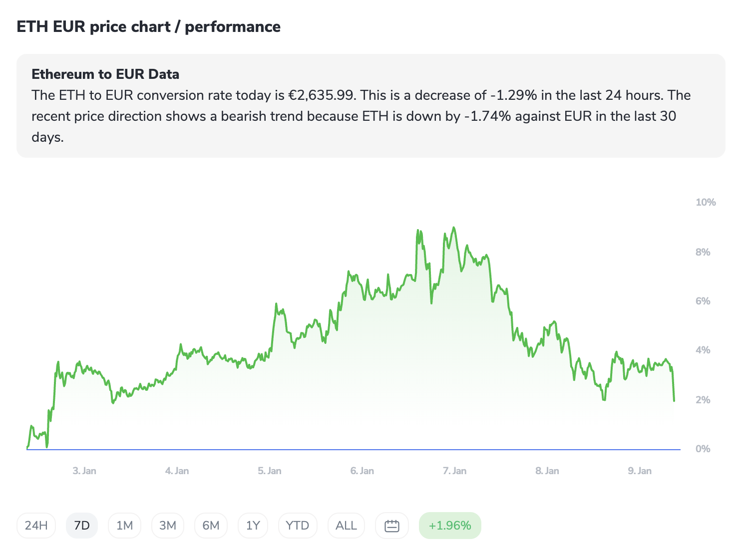Image resolution: width=735 pixels, height=560 pixels.
Task: Select the 1M chart period
Action: coord(124,526)
